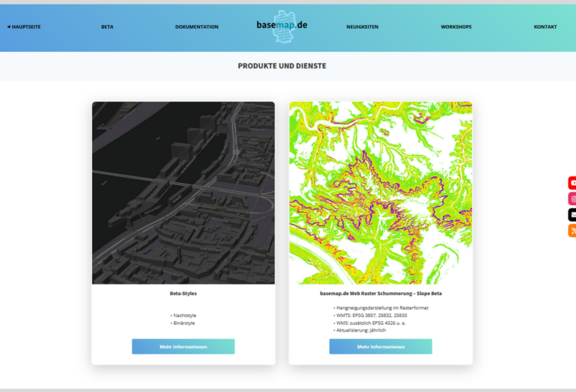Go back to Hauptseite
Screen dimensions: 576x392
[x=24, y=27]
